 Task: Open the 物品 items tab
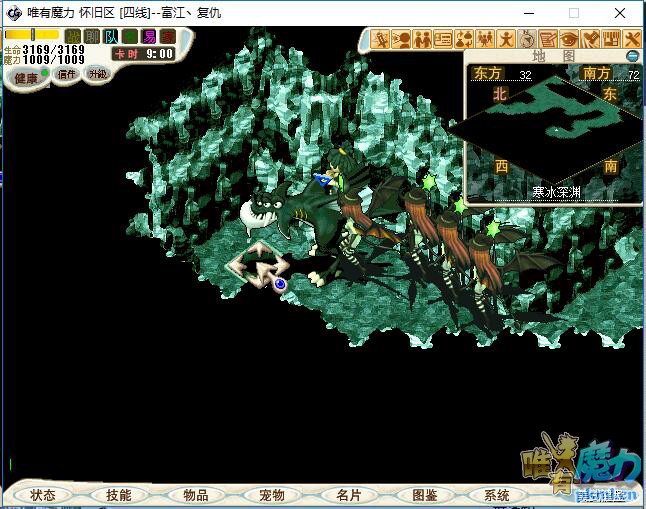(196, 495)
